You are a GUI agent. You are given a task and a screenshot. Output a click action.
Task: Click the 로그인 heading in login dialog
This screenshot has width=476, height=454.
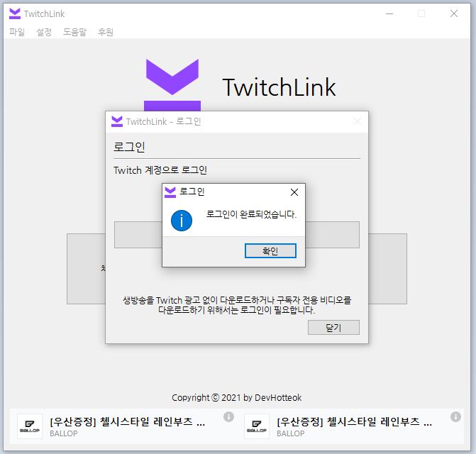(129, 147)
